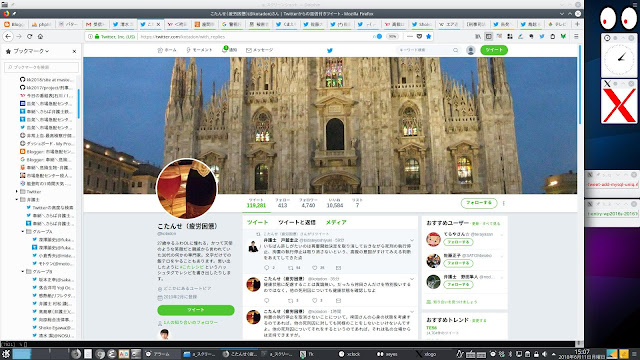Collapse the グループB bookmarks folder
The height and width of the screenshot is (360, 640).
(x=22, y=271)
